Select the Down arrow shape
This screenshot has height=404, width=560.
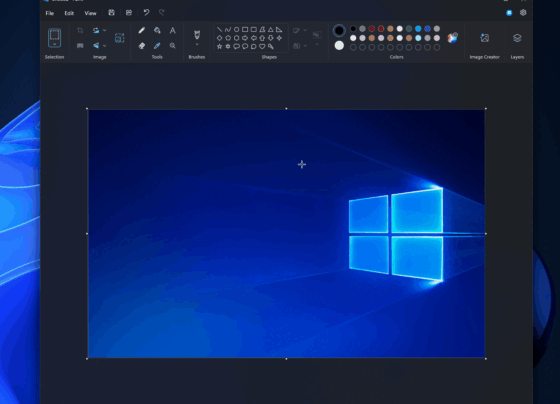point(271,38)
